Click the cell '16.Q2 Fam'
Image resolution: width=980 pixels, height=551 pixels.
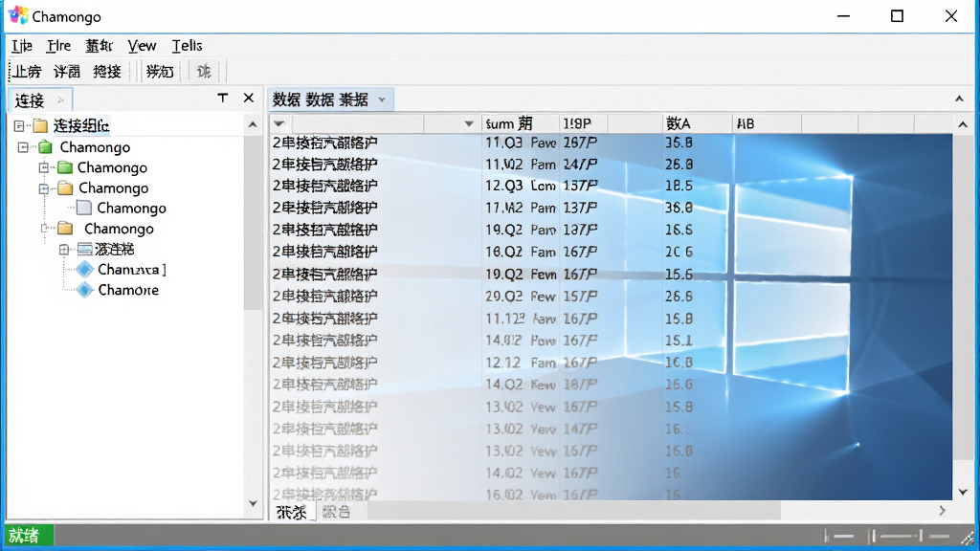521,253
